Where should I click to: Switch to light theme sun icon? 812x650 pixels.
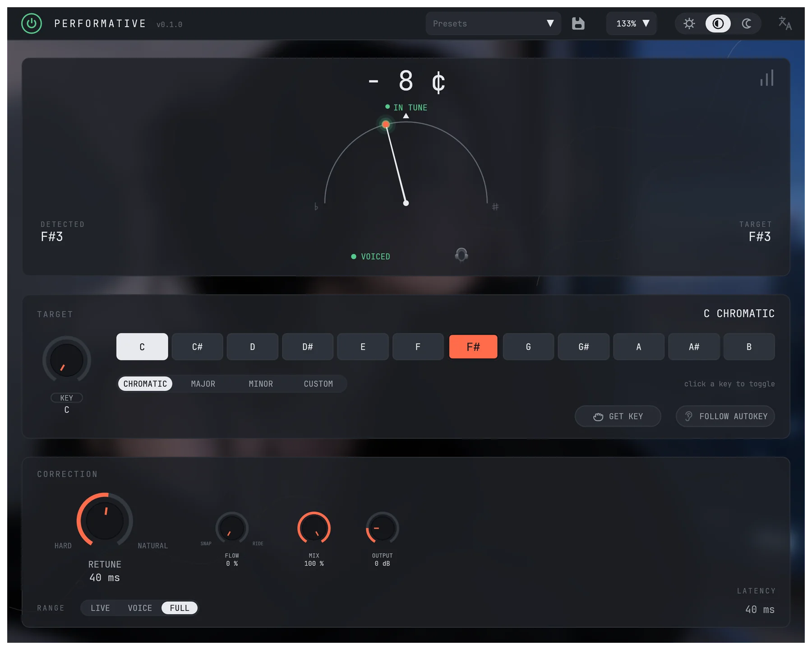tap(689, 23)
